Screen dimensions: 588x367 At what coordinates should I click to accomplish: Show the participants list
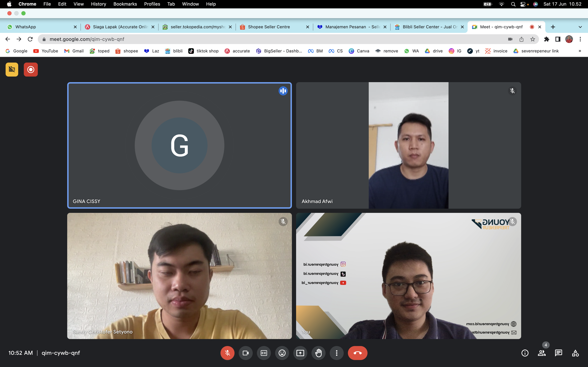click(542, 353)
